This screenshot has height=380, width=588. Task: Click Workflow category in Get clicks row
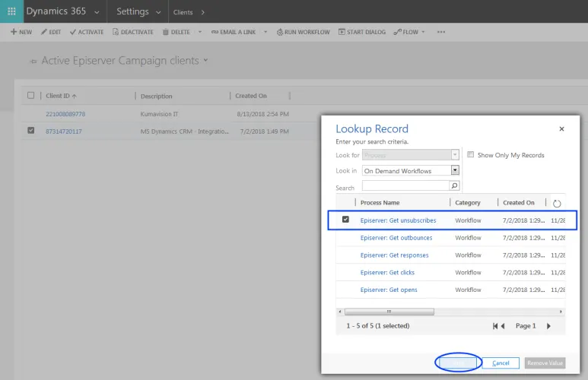[468, 272]
